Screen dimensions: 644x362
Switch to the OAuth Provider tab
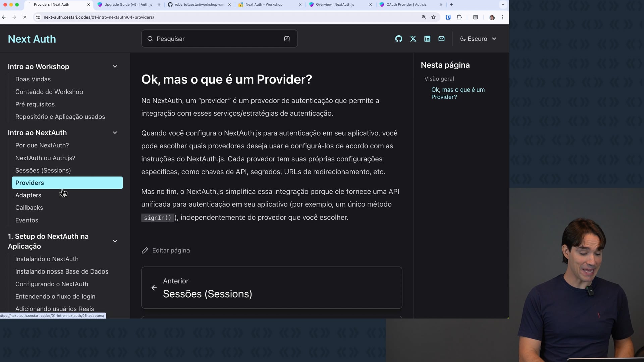click(406, 5)
